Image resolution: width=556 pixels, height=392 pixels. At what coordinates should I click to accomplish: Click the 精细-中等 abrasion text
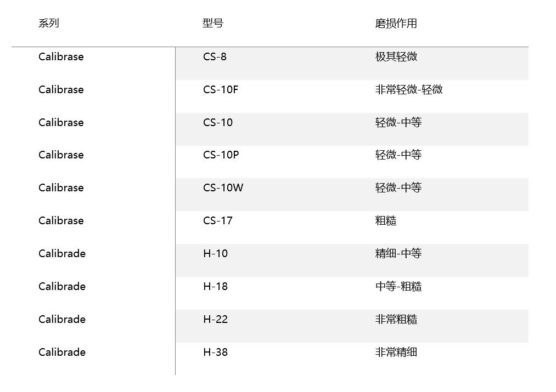pos(398,253)
